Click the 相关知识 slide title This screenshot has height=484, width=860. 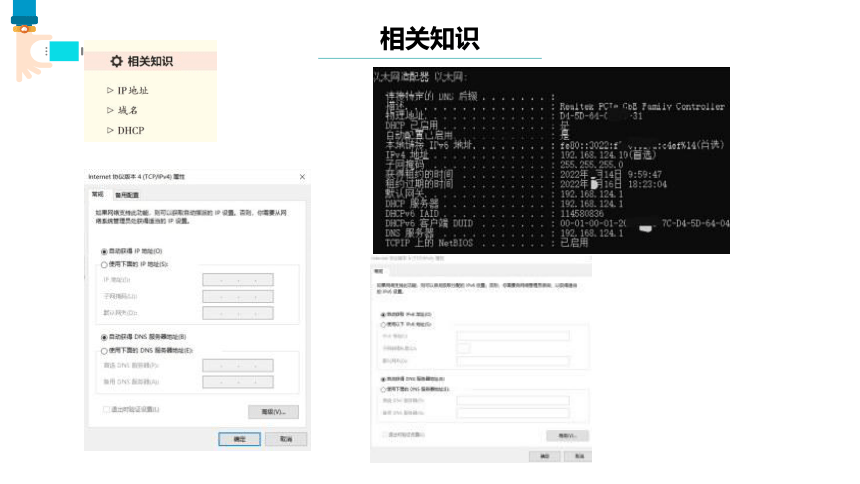click(429, 39)
